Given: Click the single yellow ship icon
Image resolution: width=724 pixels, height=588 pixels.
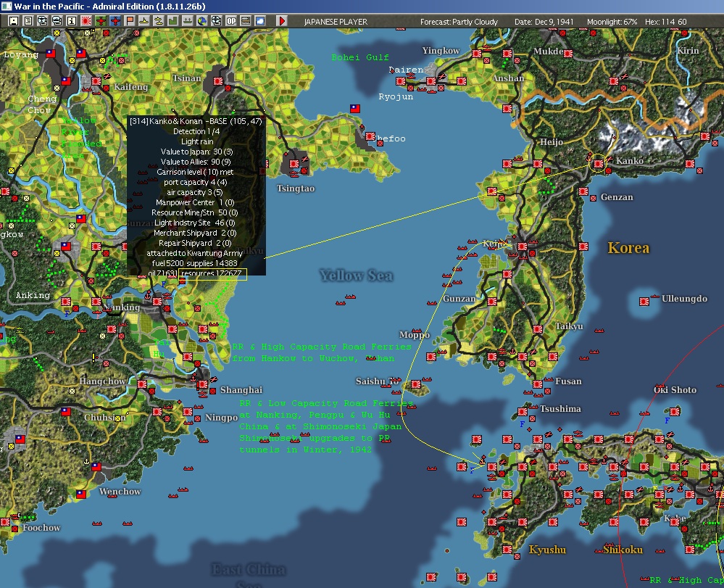Looking at the screenshot, I should (x=143, y=21).
